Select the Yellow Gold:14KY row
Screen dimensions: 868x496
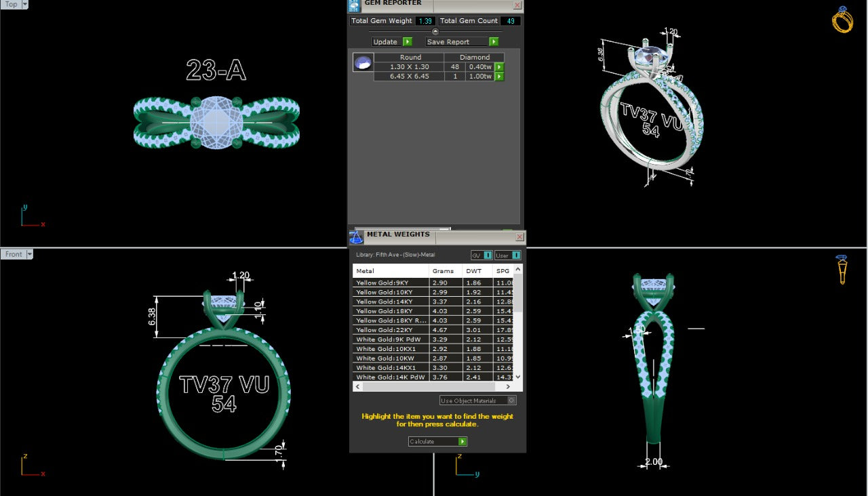[x=433, y=302]
